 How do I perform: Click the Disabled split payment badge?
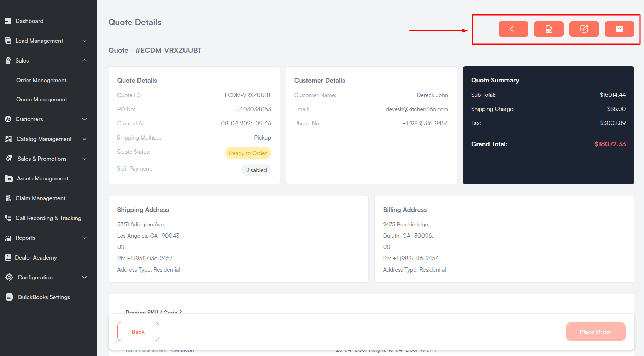click(256, 170)
